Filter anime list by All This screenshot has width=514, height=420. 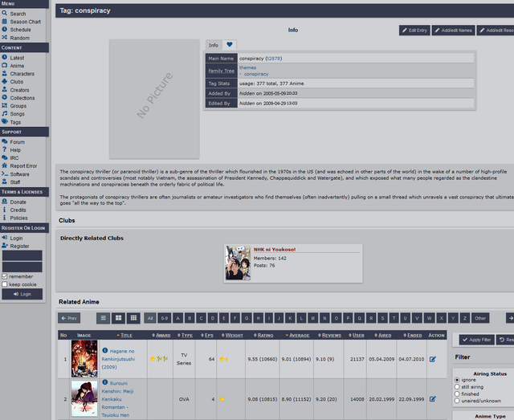click(x=150, y=318)
